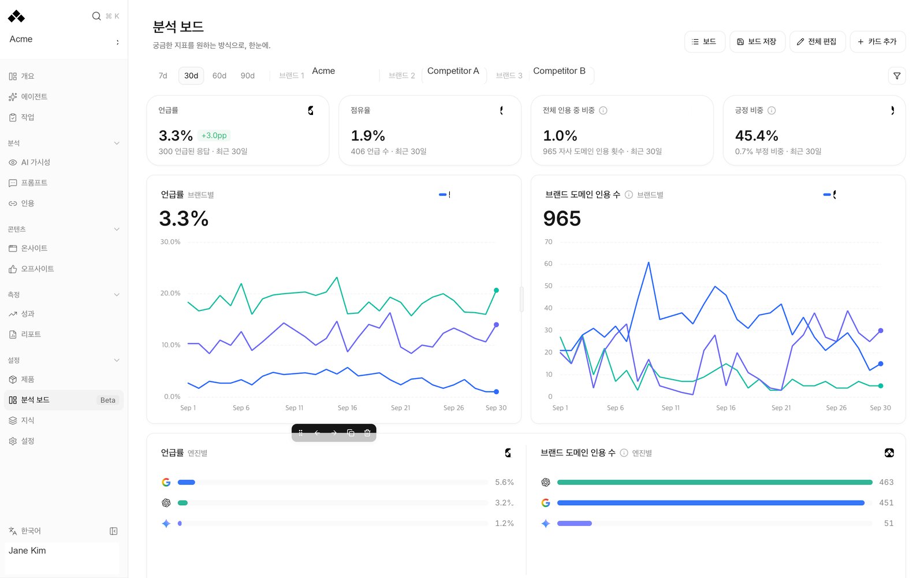The height and width of the screenshot is (578, 924).
Task: Open 설정 gear item in sidebar
Action: 64,441
